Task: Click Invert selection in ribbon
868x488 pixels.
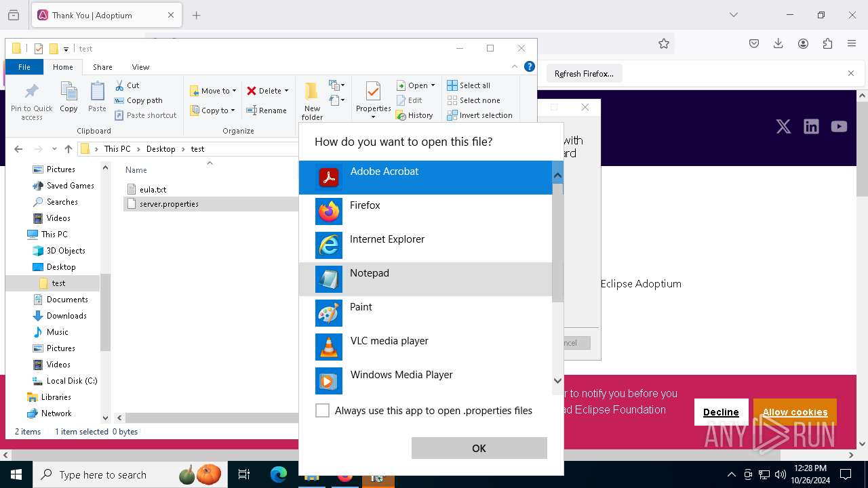Action: click(x=479, y=115)
